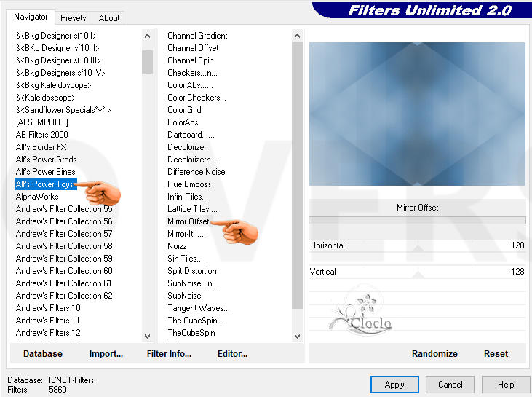Open the About tab
Image resolution: width=532 pixels, height=397 pixels.
(x=109, y=18)
